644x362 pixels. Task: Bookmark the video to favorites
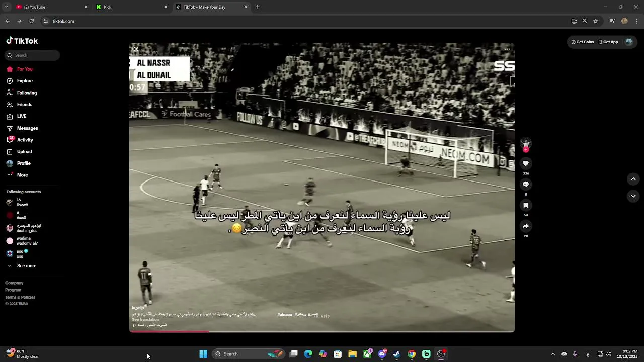click(526, 205)
